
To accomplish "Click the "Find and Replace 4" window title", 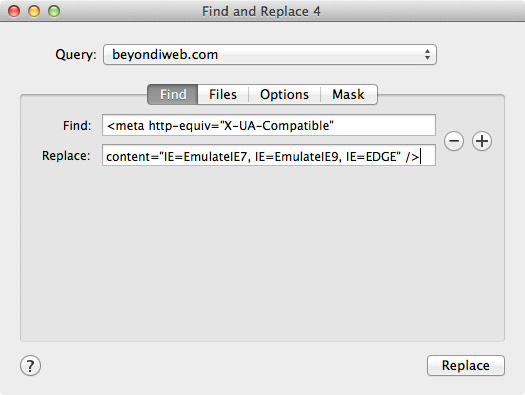I will (x=261, y=11).
